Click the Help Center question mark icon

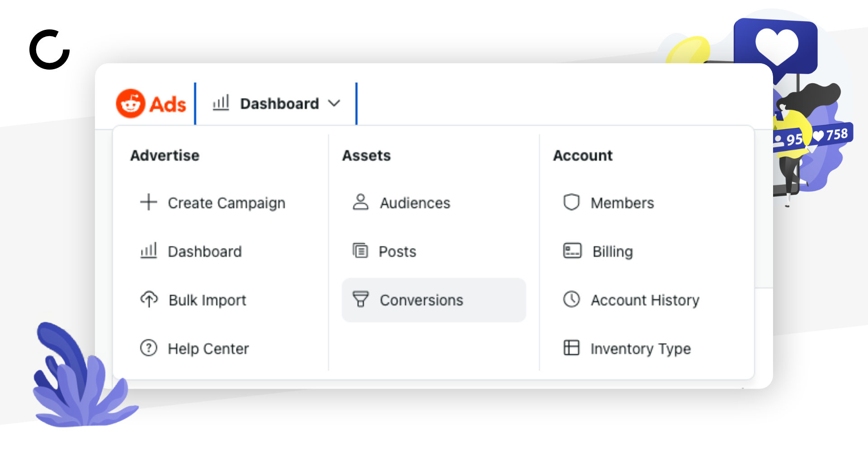149,348
